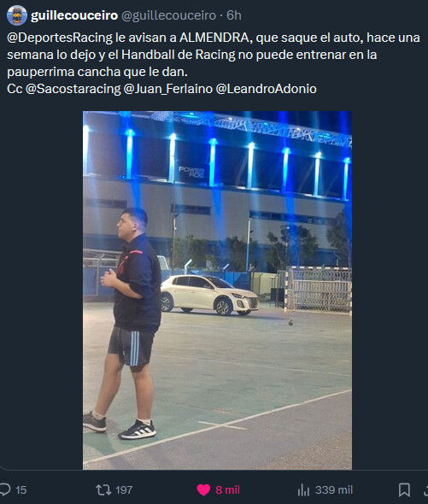The width and height of the screenshot is (428, 504).
Task: Click the 15 replies count
Action: [x=21, y=490]
